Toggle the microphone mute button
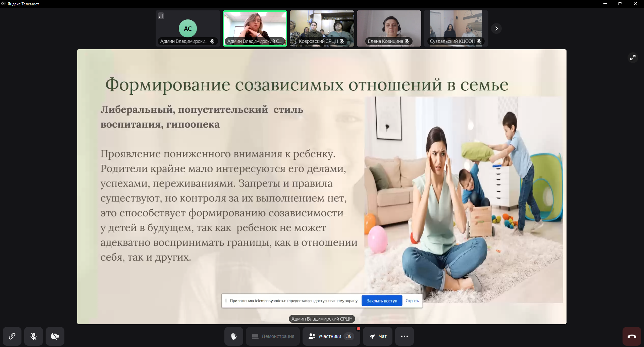This screenshot has width=644, height=347. [34, 336]
